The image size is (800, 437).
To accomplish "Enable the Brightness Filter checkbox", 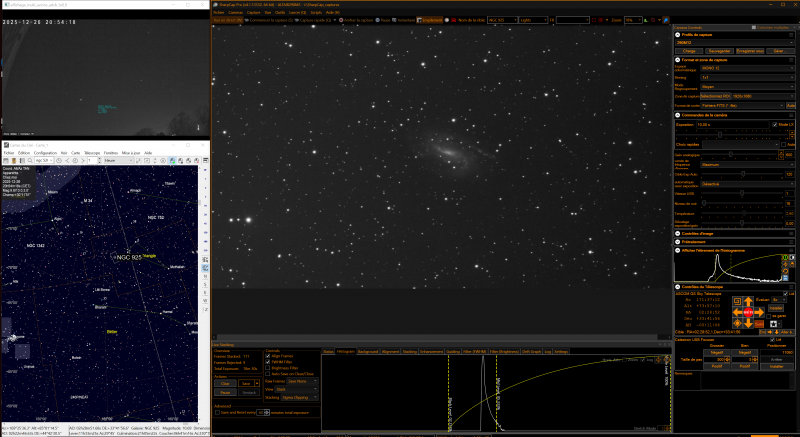I will pos(268,368).
